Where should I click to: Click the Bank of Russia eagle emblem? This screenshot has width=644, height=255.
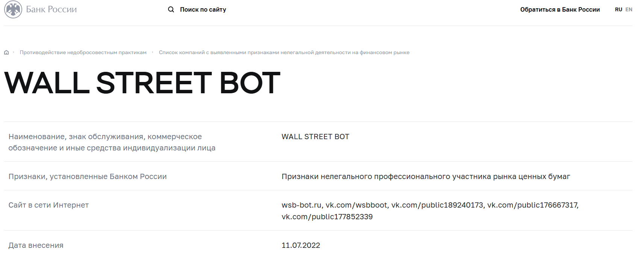[13, 9]
